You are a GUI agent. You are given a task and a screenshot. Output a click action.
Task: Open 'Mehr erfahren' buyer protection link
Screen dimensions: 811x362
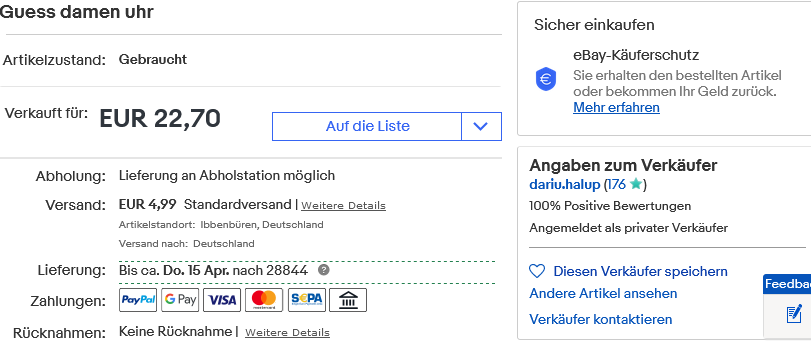pos(617,108)
